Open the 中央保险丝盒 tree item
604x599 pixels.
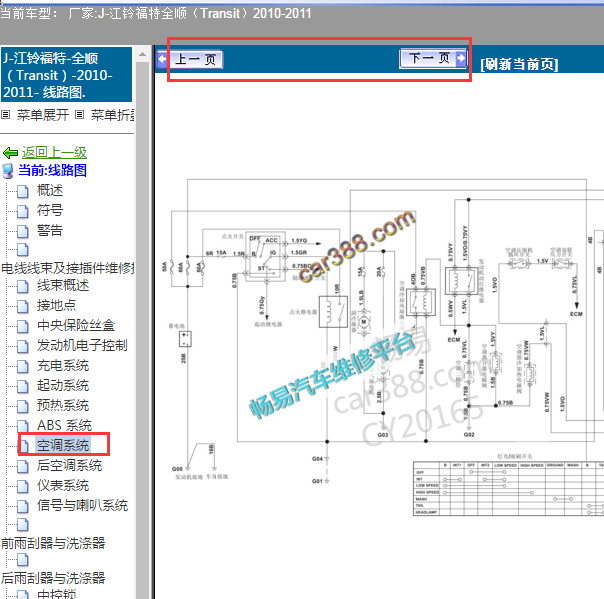click(x=76, y=326)
